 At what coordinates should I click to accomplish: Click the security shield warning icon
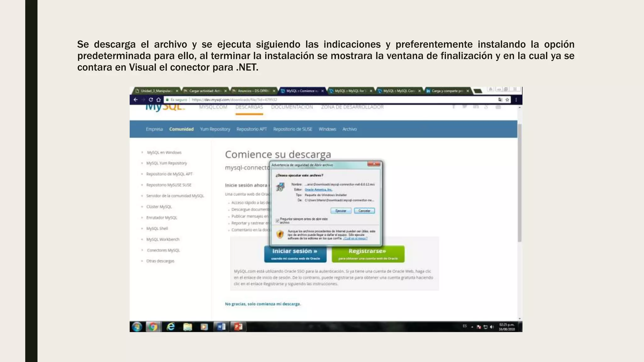(280, 234)
